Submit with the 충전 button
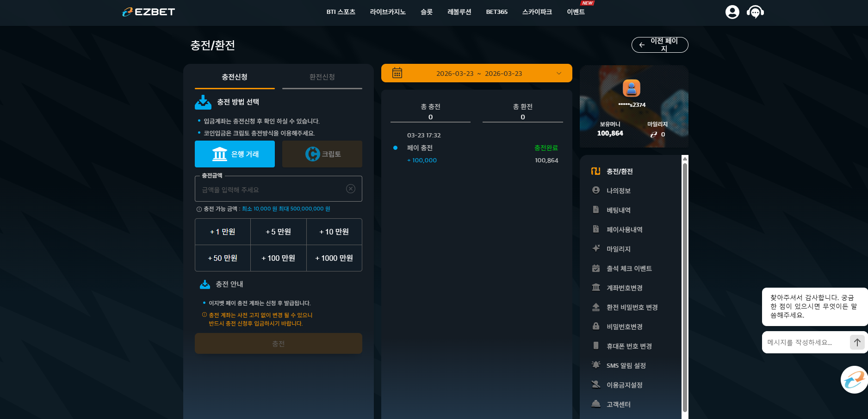The image size is (868, 419). (279, 344)
